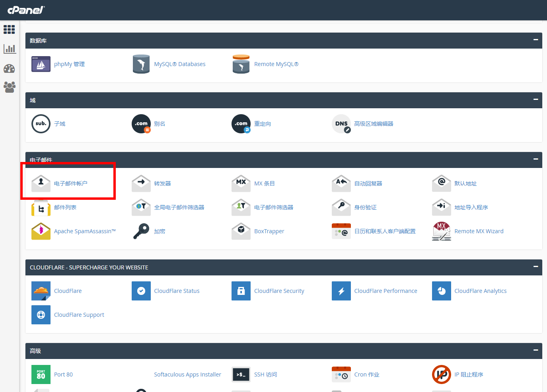Click the Remote MX Wizard link
The height and width of the screenshot is (392, 547).
click(479, 231)
